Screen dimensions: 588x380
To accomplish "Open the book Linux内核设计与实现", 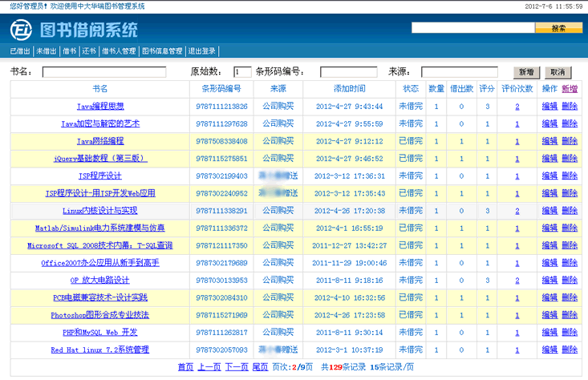I will (100, 211).
